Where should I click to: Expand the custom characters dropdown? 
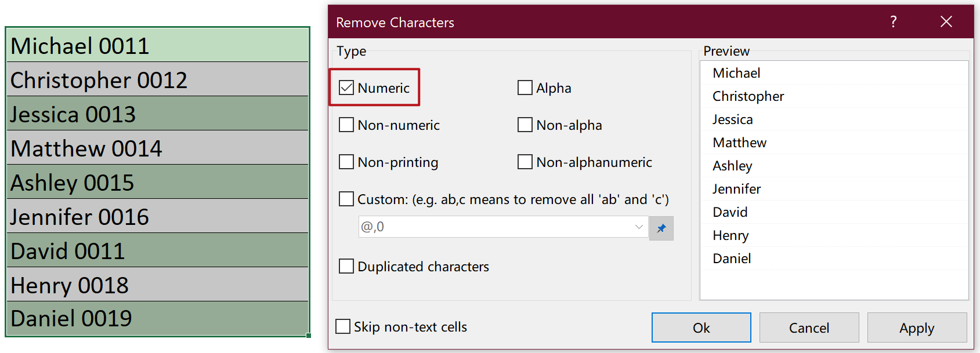click(x=639, y=227)
